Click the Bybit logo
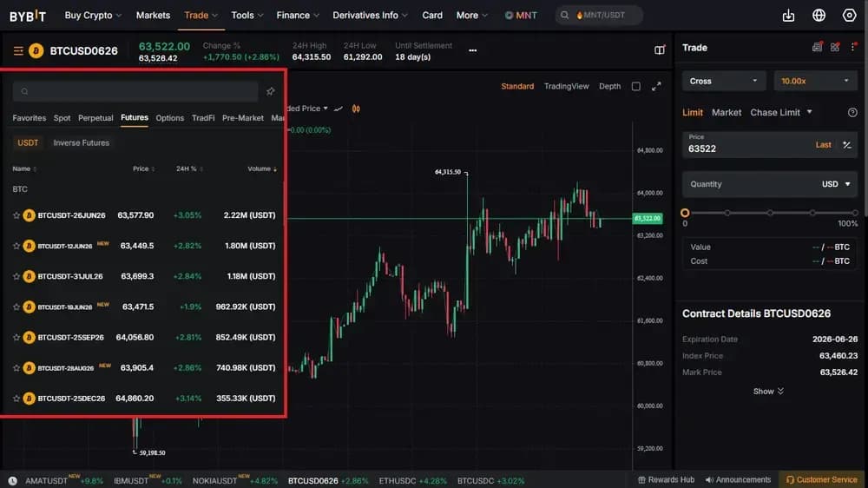This screenshot has height=488, width=868. click(x=28, y=16)
